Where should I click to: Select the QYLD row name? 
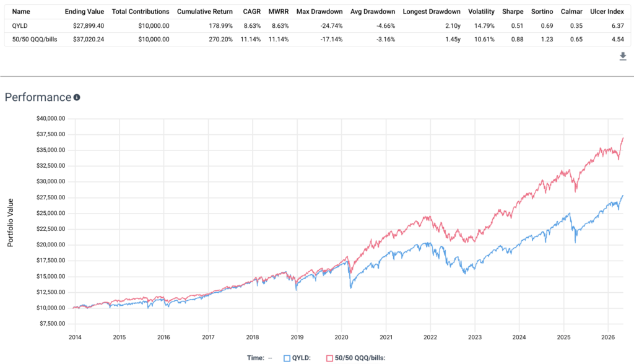[x=20, y=26]
